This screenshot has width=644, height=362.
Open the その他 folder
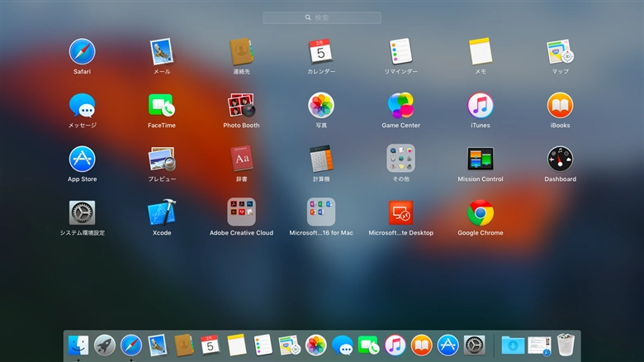pyautogui.click(x=400, y=159)
